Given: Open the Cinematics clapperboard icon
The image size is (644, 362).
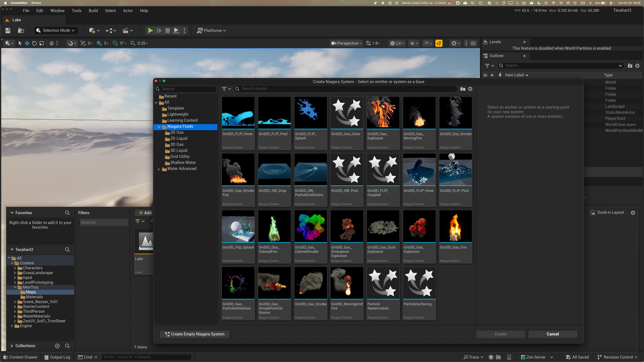Looking at the screenshot, I should [127, 30].
